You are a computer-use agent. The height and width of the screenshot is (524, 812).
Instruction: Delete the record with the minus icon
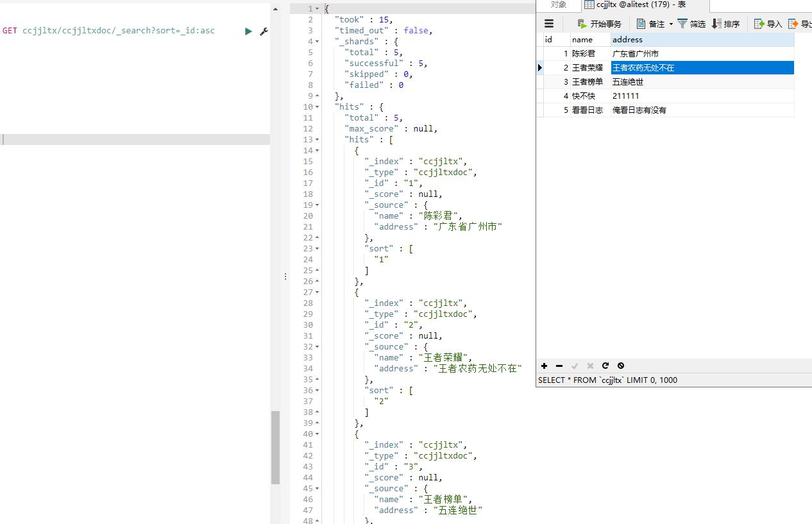559,366
